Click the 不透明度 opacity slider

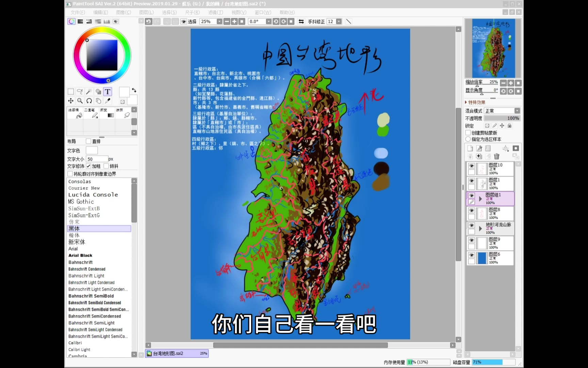[502, 118]
